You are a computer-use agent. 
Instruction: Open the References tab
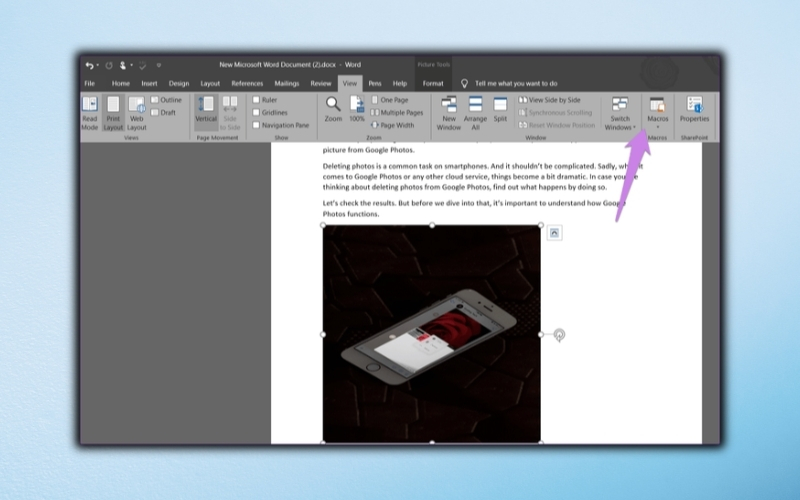[x=247, y=84]
